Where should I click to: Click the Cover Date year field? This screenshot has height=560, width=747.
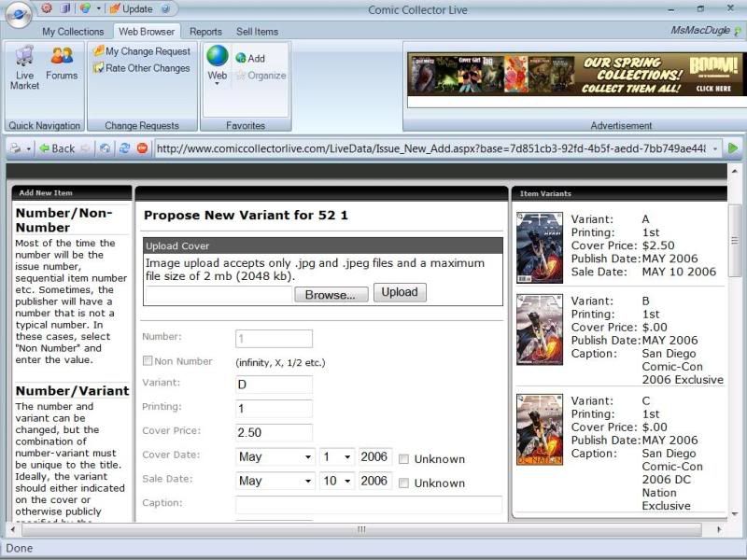(375, 456)
